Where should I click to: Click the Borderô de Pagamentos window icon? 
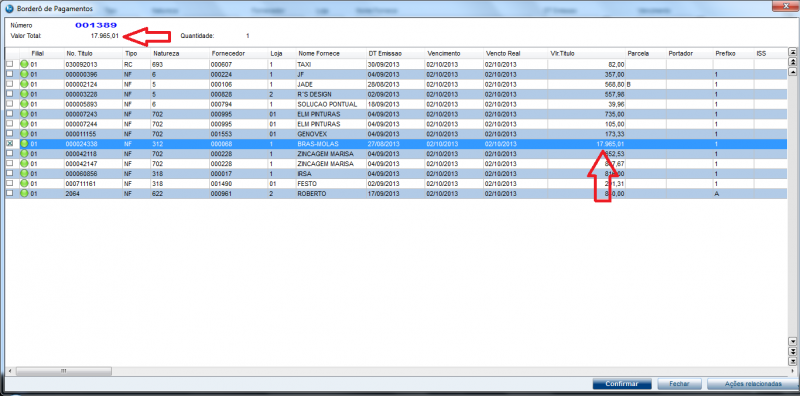tap(8, 9)
